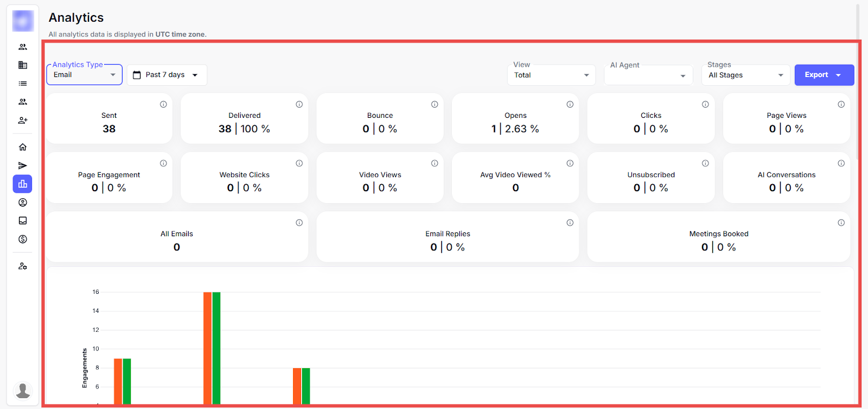The height and width of the screenshot is (409, 868).
Task: Click the info icon on Sent card
Action: pyautogui.click(x=163, y=104)
